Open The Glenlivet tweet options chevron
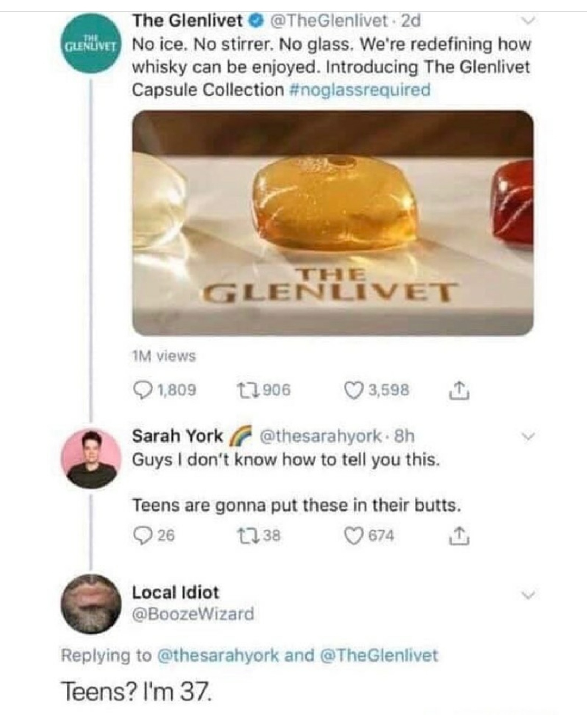This screenshot has height=728, width=587. pos(526,21)
